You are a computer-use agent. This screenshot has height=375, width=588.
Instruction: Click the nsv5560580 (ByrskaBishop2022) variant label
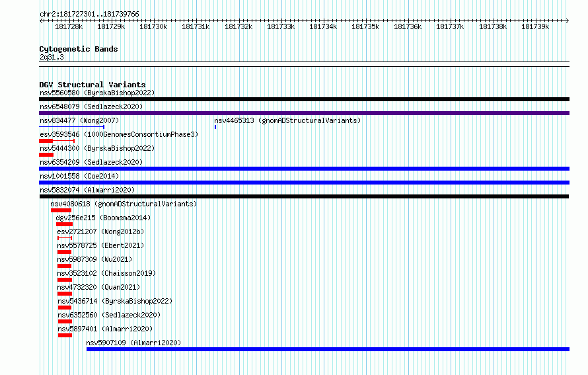pos(97,93)
